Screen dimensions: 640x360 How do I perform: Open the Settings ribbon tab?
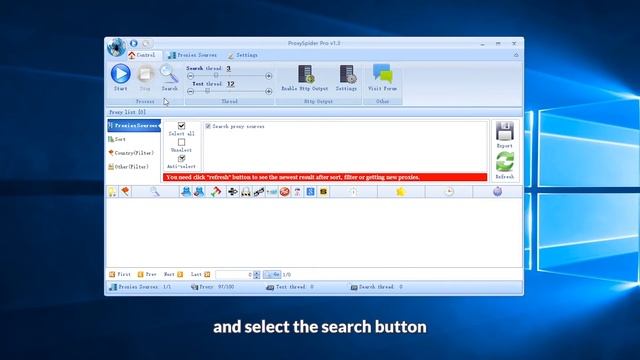pyautogui.click(x=242, y=55)
